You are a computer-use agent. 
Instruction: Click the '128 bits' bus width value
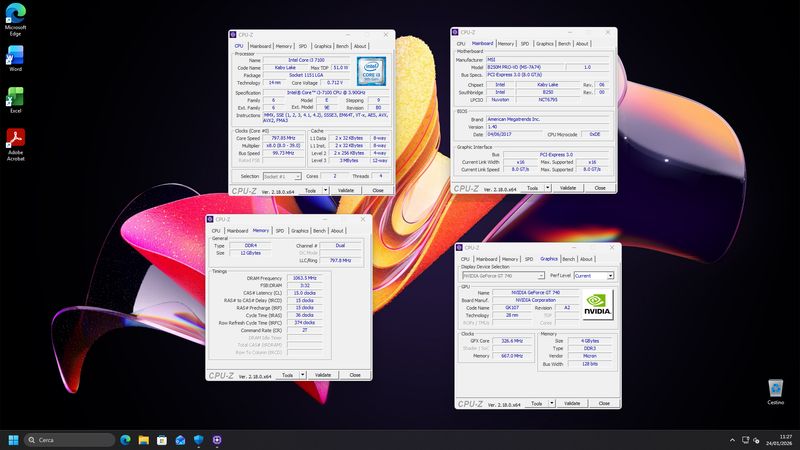point(590,364)
